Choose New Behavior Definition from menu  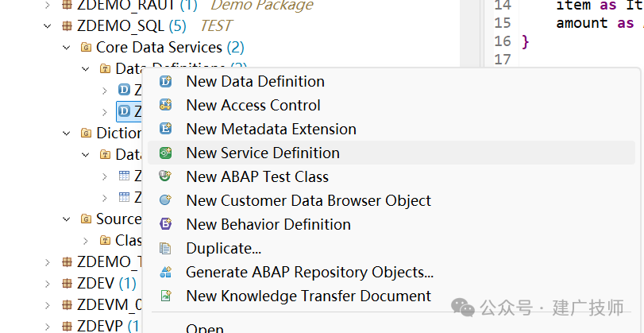click(268, 224)
